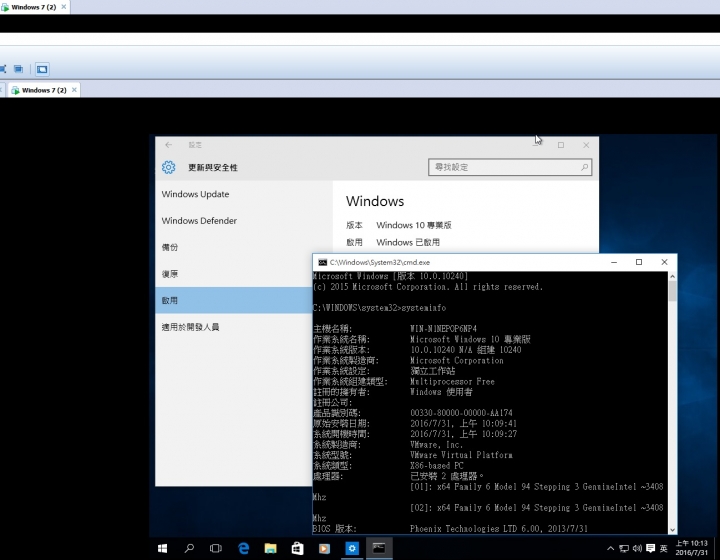Click the Settings gear icon

pyautogui.click(x=169, y=167)
